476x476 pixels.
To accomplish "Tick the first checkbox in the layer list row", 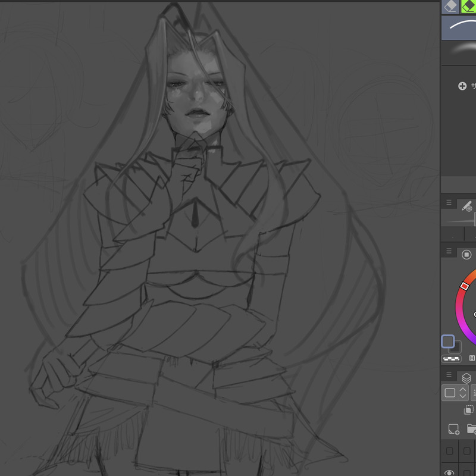I will pos(450,451).
